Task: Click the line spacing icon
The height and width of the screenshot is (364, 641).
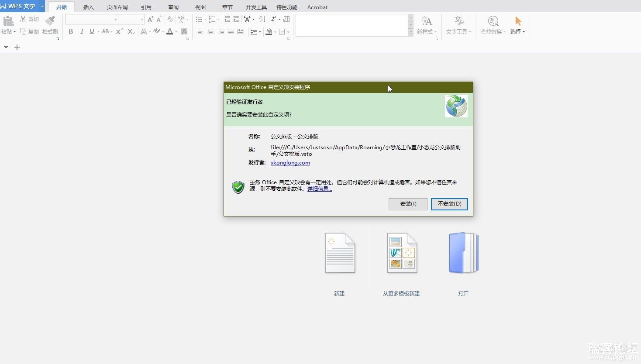Action: click(x=254, y=32)
